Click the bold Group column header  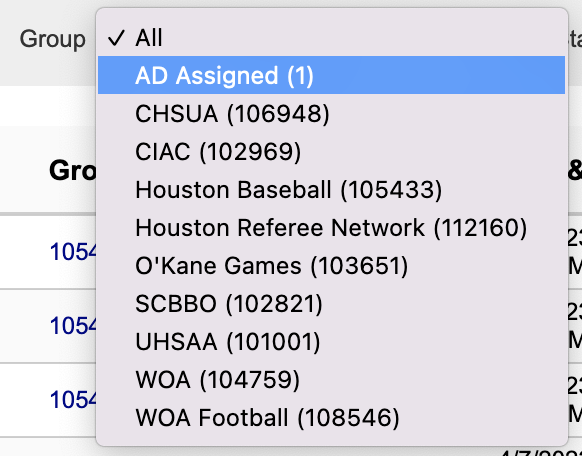coord(73,171)
